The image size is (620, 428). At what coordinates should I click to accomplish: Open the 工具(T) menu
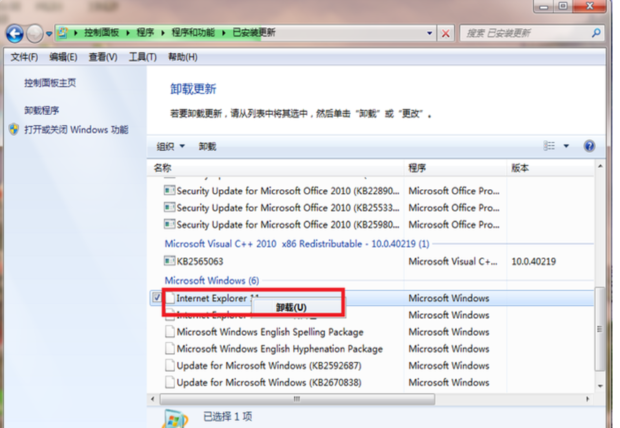tap(143, 57)
